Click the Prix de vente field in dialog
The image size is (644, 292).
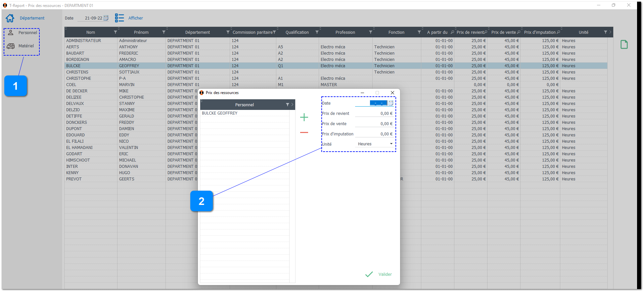(x=374, y=124)
